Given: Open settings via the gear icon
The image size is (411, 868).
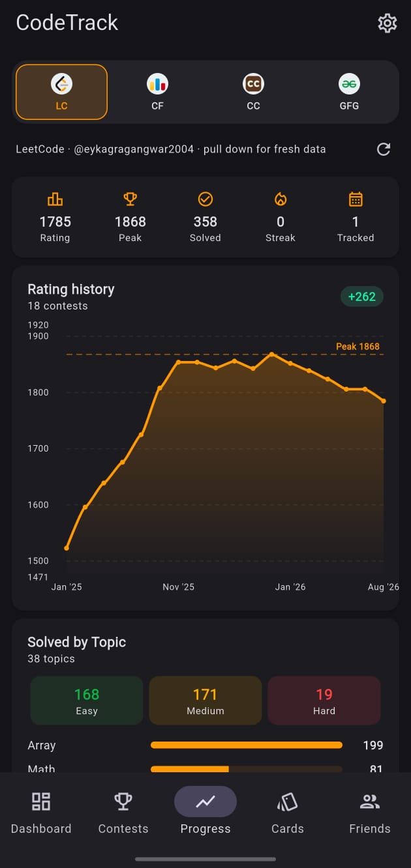Looking at the screenshot, I should tap(388, 23).
